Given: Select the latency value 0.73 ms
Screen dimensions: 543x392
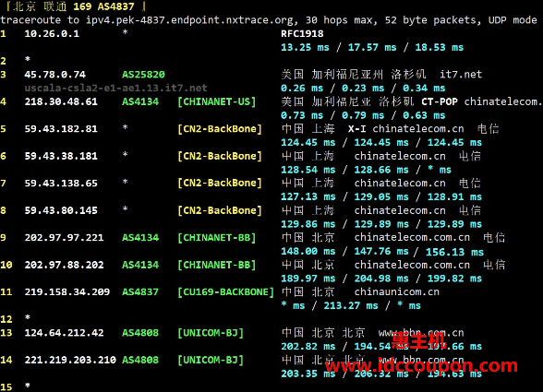Looking at the screenshot, I should 302,115.
